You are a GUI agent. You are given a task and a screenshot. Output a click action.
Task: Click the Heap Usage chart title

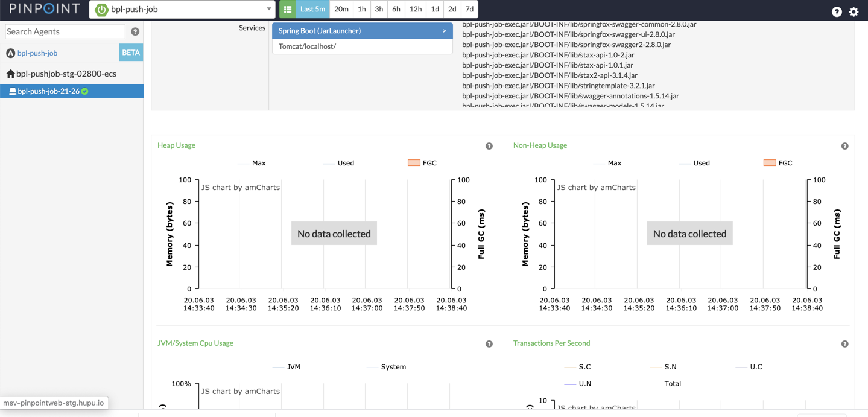pyautogui.click(x=176, y=145)
